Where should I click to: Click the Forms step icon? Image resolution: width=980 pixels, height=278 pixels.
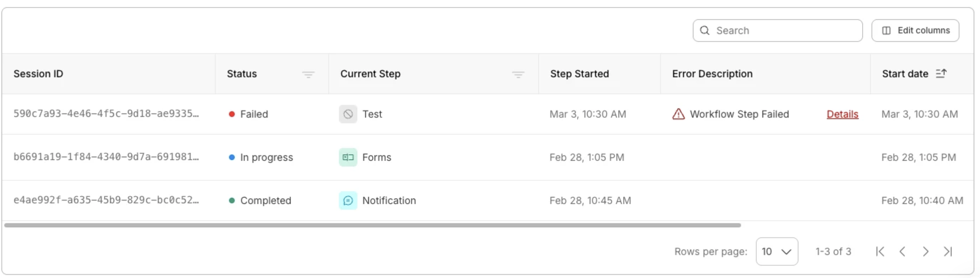pyautogui.click(x=348, y=157)
